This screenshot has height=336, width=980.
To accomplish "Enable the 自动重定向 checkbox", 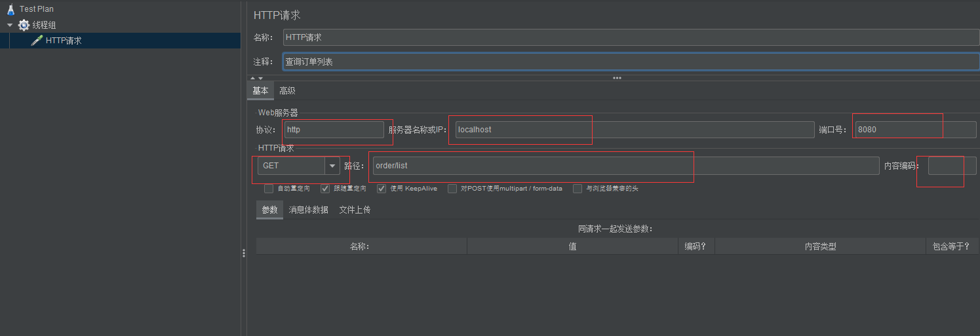I will click(x=269, y=189).
